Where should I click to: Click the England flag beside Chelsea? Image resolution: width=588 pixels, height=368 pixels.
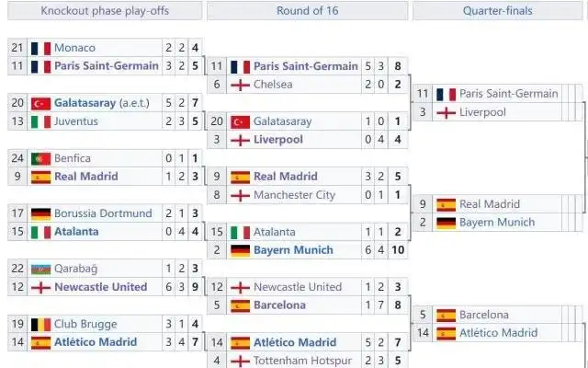point(240,85)
